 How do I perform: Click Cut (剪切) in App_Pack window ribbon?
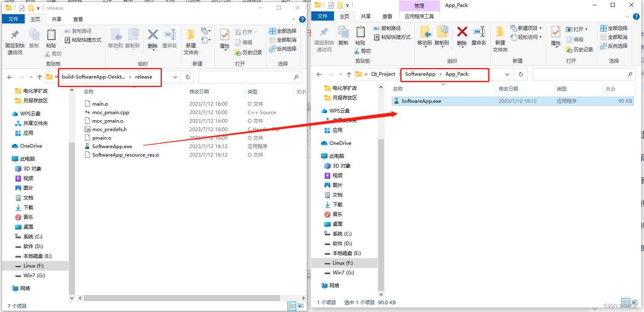tap(363, 51)
